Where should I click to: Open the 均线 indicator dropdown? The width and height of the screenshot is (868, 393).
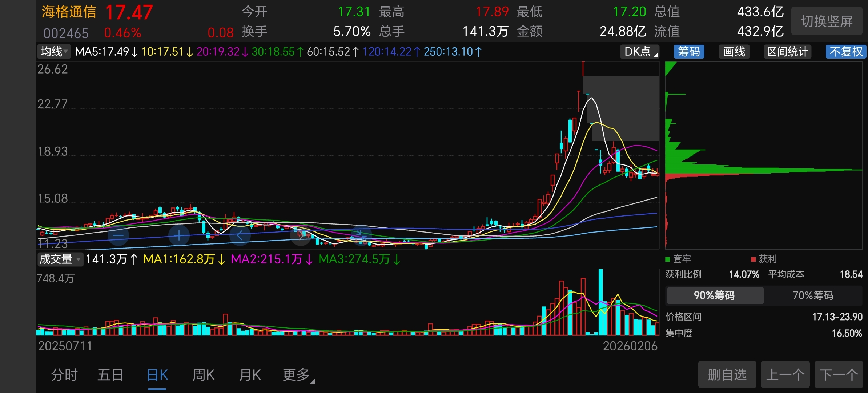(54, 52)
